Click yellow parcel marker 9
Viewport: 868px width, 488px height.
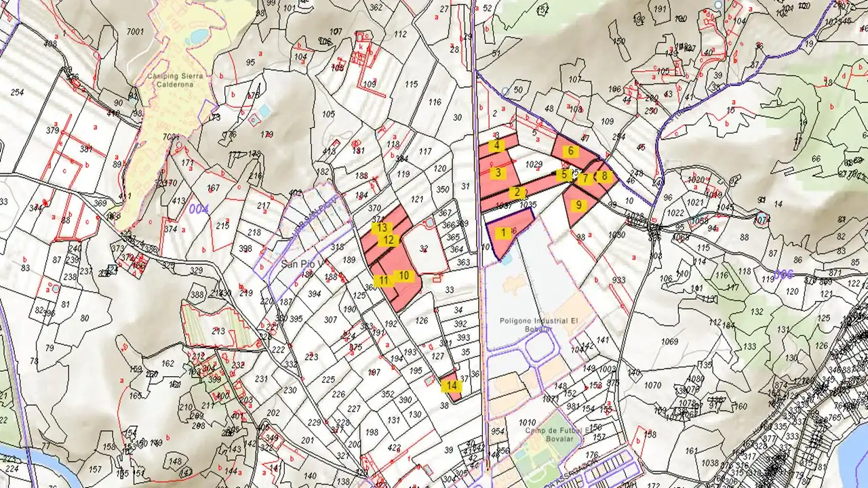[x=578, y=205]
